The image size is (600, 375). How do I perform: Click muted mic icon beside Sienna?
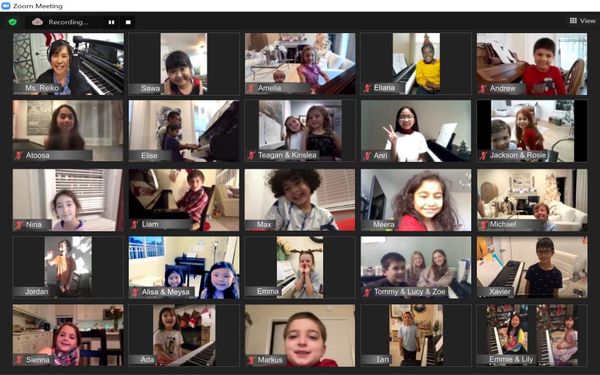[x=18, y=360]
